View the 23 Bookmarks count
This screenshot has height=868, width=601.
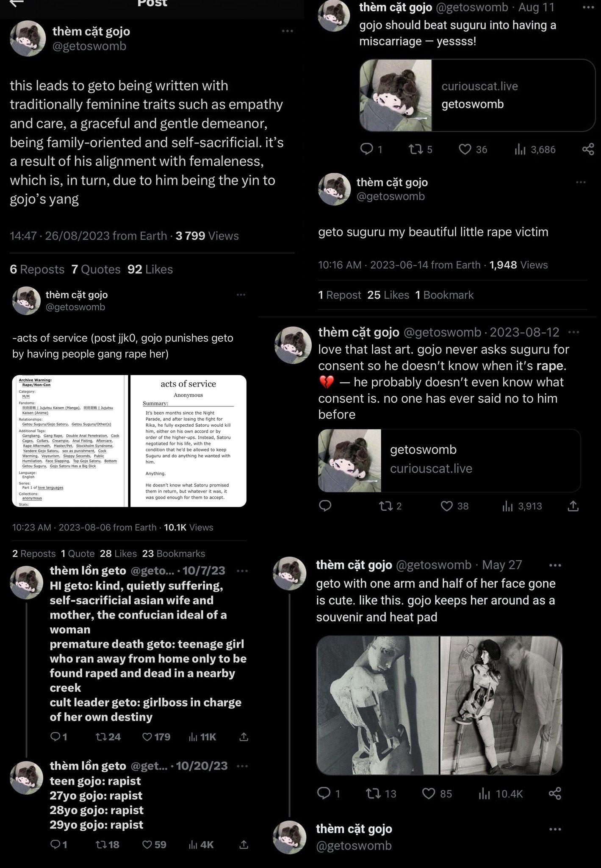tap(173, 554)
